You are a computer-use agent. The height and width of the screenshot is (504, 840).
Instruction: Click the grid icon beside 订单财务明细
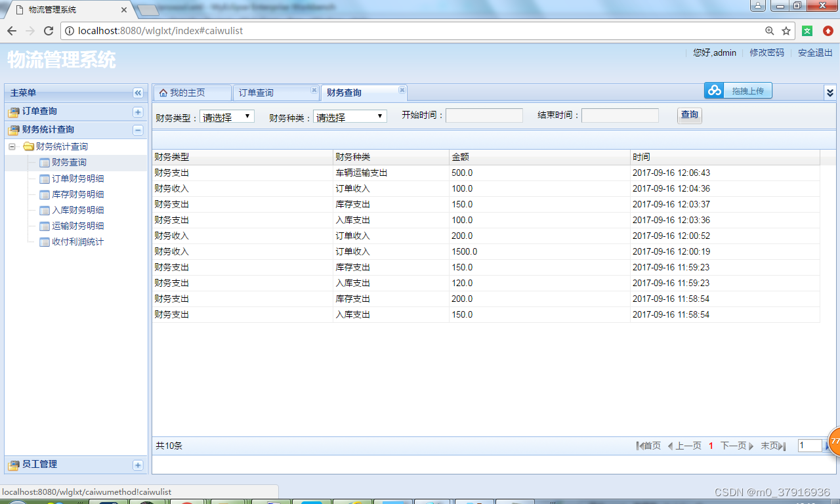tap(45, 178)
